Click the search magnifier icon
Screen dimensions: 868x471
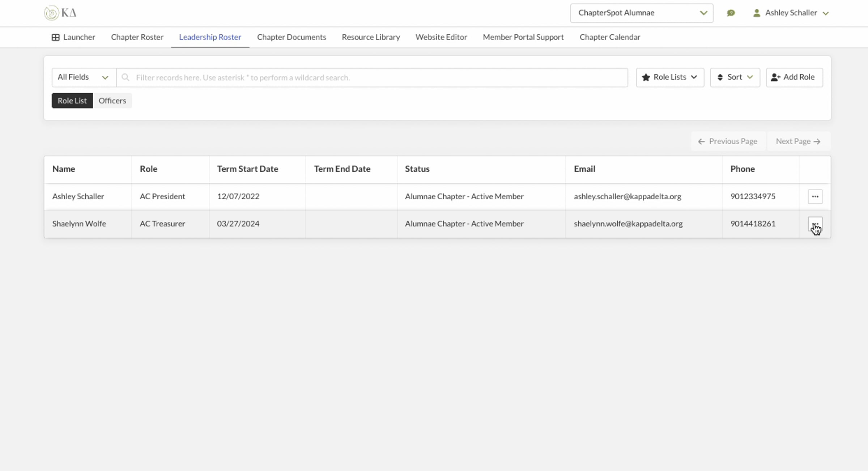(x=125, y=77)
